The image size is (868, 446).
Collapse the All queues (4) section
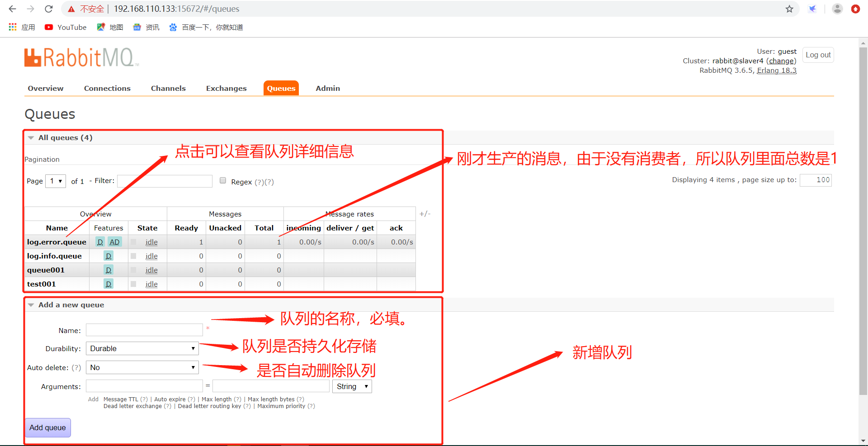tap(31, 138)
